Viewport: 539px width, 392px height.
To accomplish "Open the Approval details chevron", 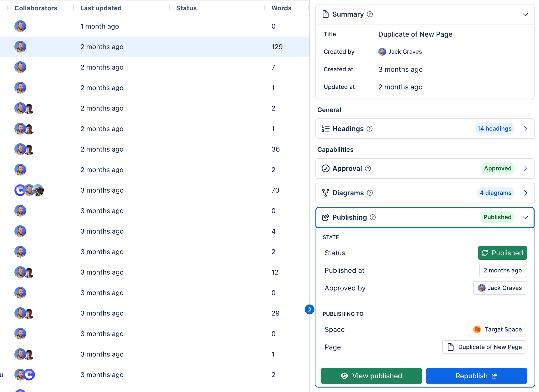I will [x=526, y=168].
